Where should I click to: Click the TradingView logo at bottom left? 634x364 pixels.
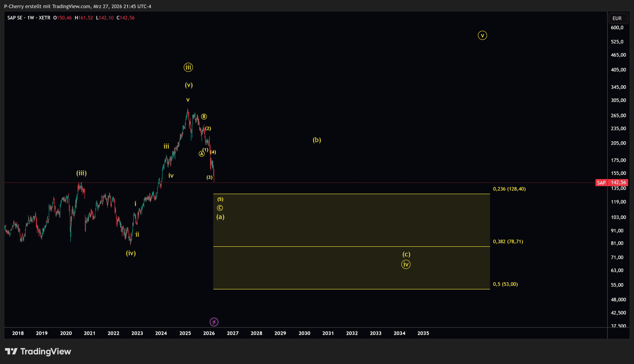(38, 351)
